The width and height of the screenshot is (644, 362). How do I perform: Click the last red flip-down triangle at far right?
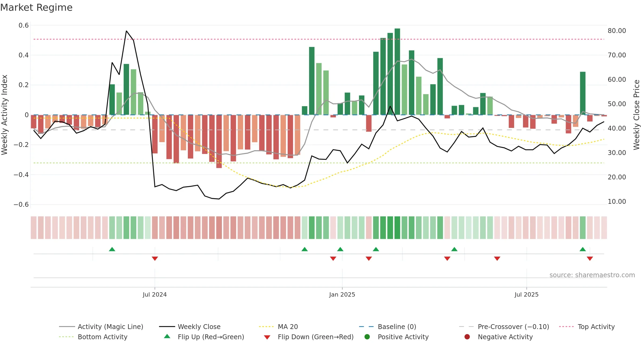click(x=590, y=258)
